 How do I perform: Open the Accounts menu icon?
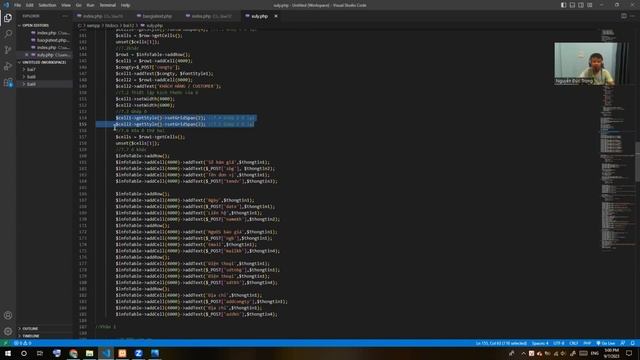click(x=8, y=315)
